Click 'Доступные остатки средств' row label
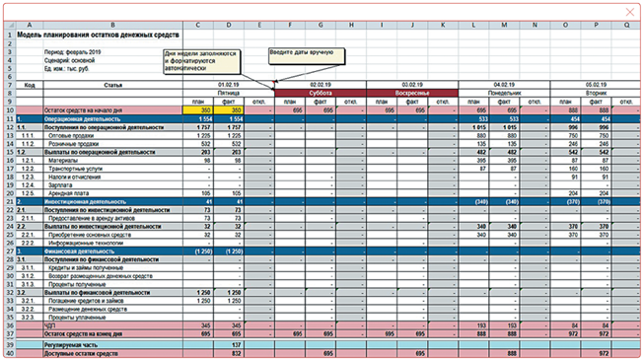 (x=81, y=354)
